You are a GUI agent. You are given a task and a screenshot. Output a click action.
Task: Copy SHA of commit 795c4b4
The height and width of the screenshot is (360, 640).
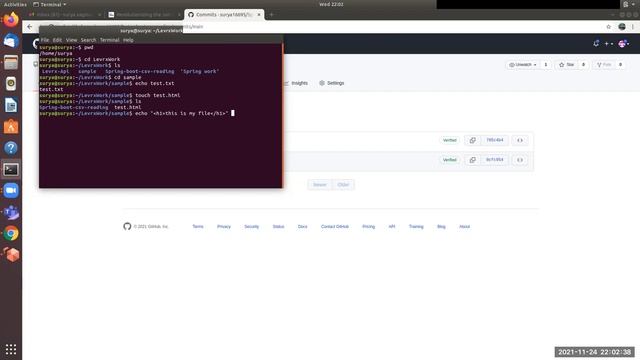click(x=472, y=140)
